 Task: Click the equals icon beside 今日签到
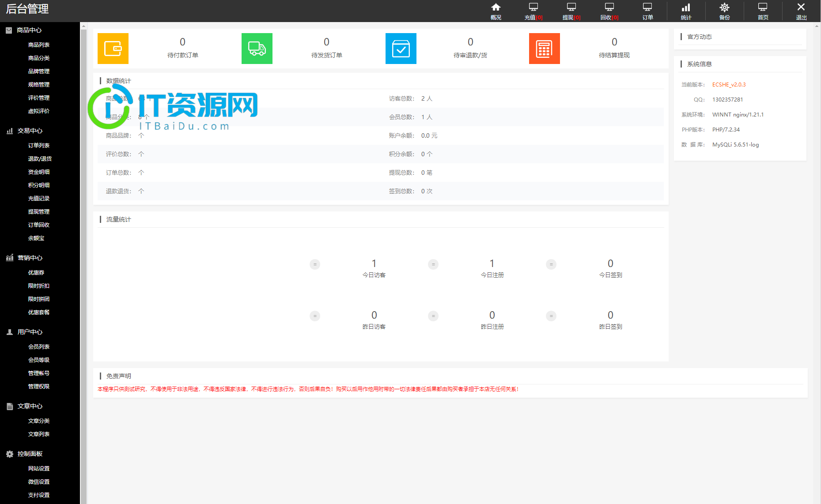click(x=551, y=264)
